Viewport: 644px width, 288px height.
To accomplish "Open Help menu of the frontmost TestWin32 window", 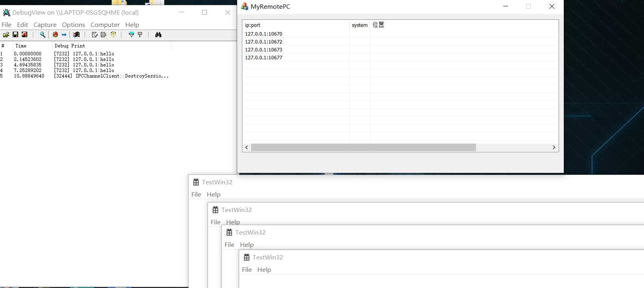I will tap(264, 269).
